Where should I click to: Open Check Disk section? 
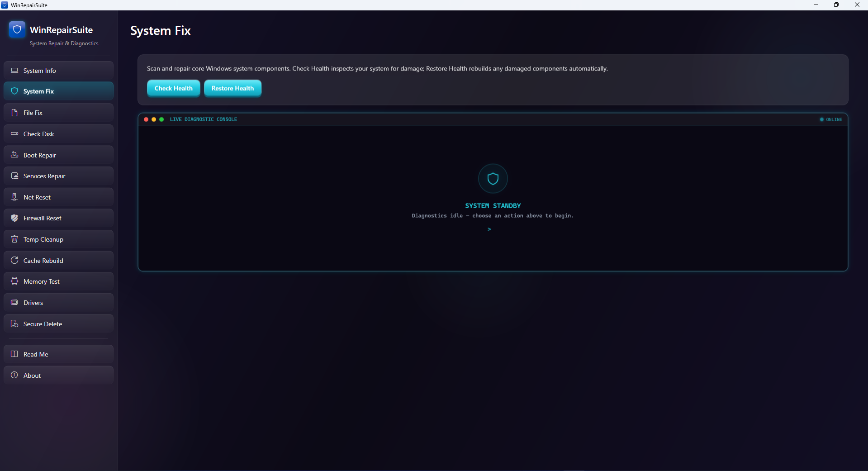click(x=58, y=134)
